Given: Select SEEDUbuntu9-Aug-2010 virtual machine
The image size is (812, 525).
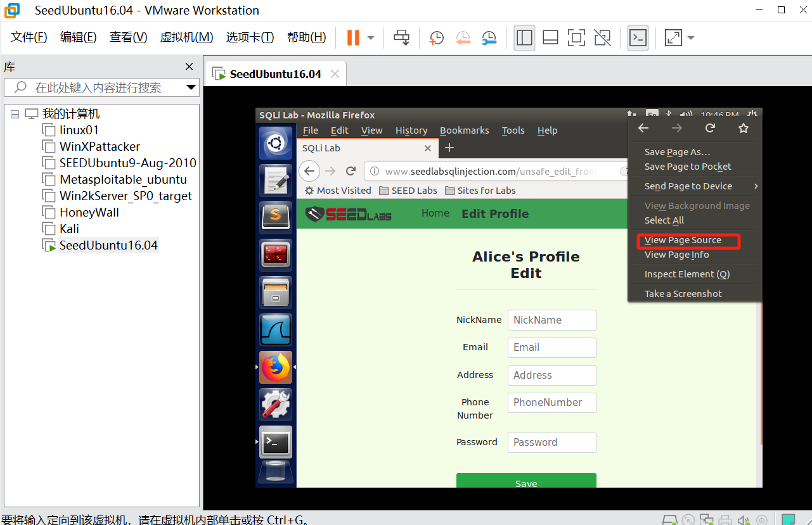Looking at the screenshot, I should 127,163.
